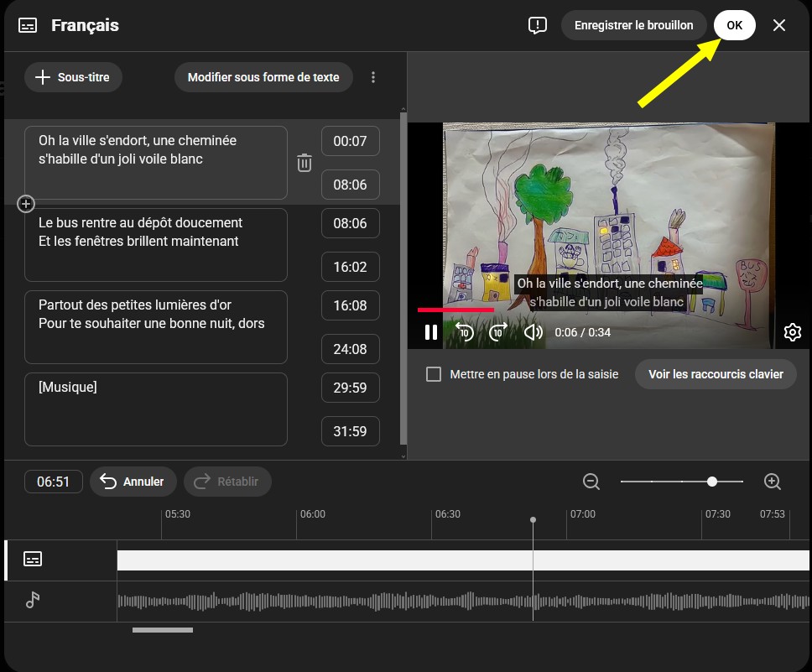The image size is (812, 672).
Task: Click the timeline zoom slider handle
Action: (712, 482)
